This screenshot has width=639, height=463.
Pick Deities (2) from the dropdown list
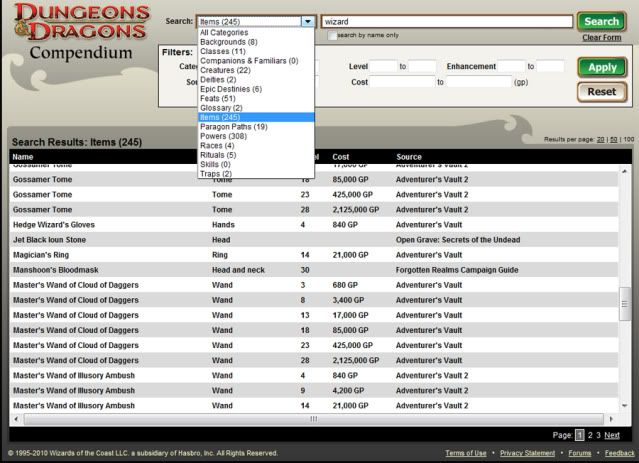pyautogui.click(x=218, y=79)
